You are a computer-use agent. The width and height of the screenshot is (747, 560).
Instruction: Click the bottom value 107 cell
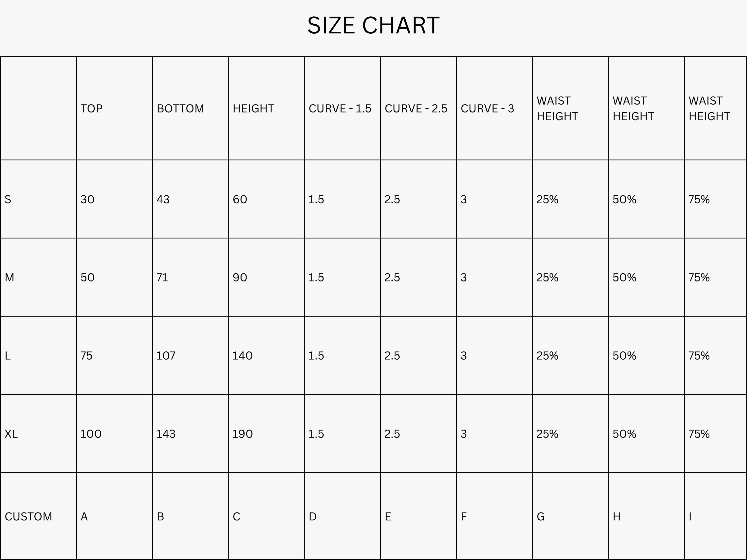pyautogui.click(x=166, y=356)
